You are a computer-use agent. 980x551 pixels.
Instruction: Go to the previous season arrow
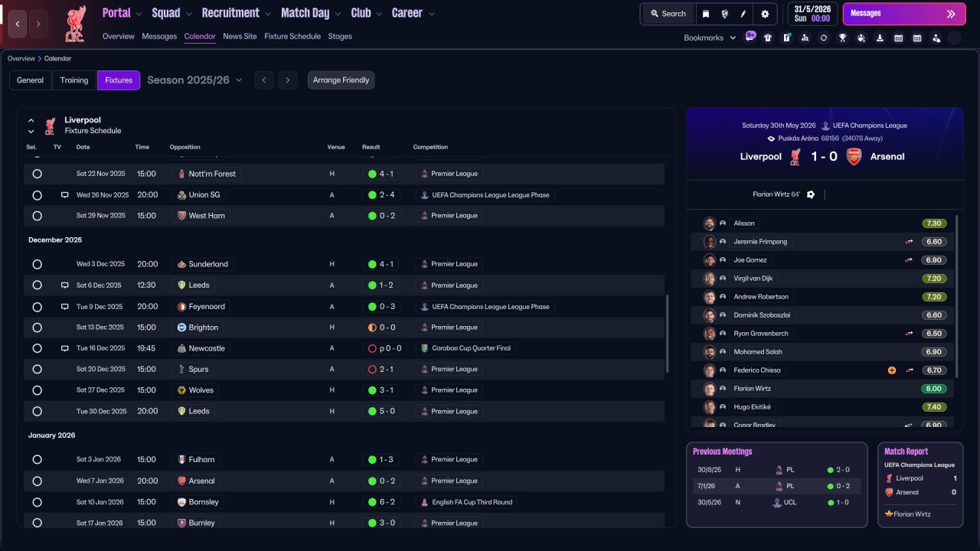[x=263, y=80]
